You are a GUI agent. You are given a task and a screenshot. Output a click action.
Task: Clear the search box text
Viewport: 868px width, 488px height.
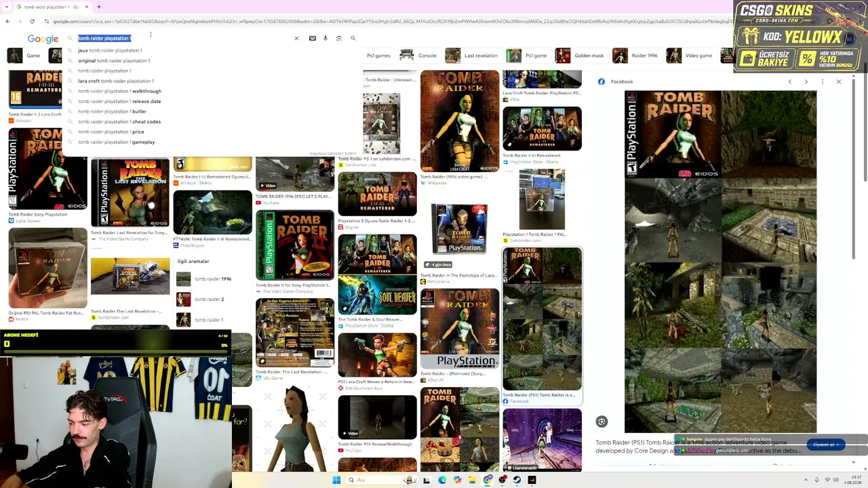(x=296, y=38)
